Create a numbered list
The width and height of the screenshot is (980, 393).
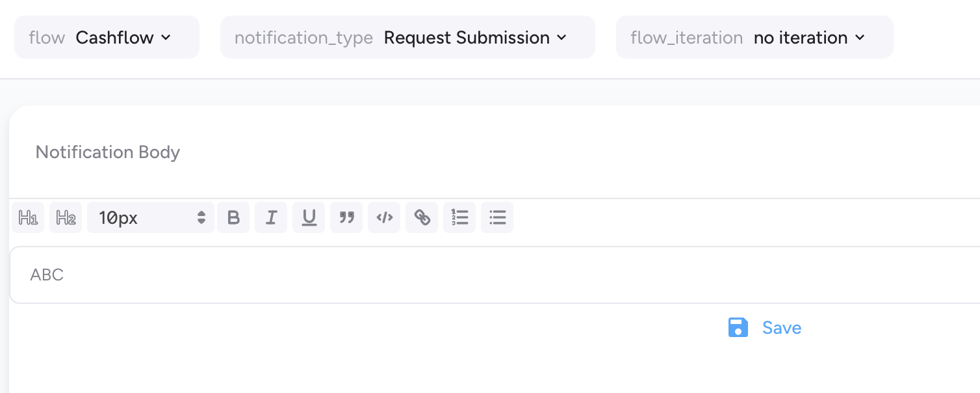point(459,217)
